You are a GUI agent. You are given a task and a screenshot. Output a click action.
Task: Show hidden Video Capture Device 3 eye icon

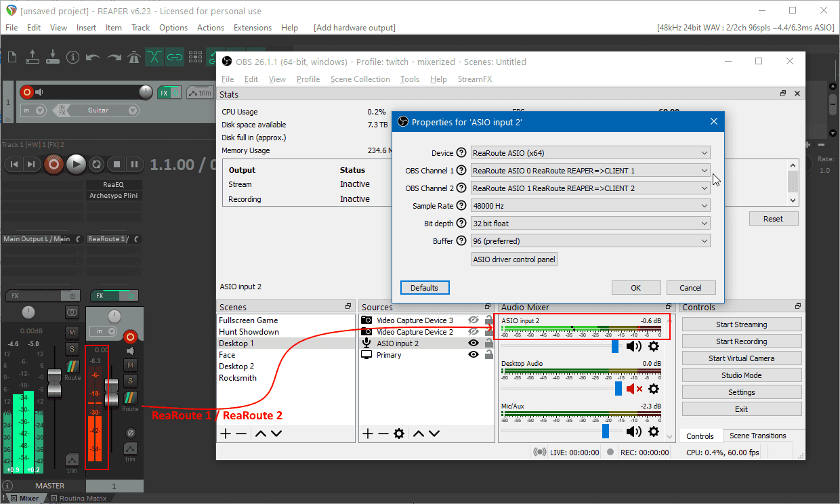(x=474, y=320)
